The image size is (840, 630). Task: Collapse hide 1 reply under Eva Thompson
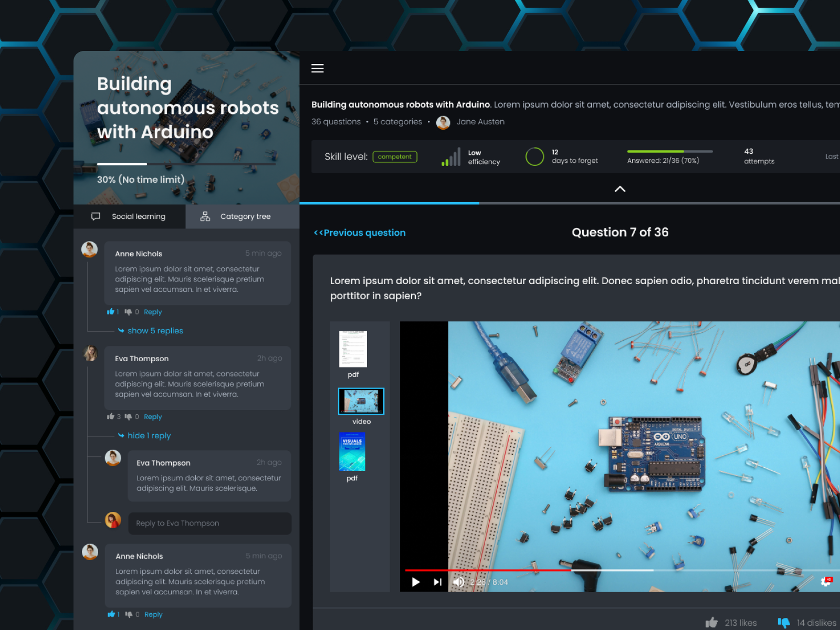pos(149,435)
